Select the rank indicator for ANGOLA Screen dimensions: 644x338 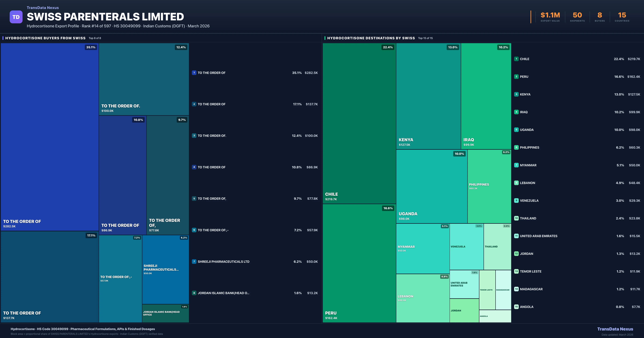(x=517, y=307)
